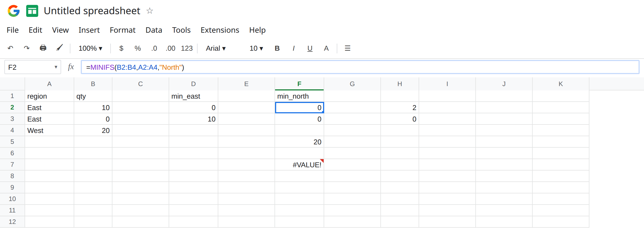Open the Format menu
This screenshot has width=644, height=231.
pyautogui.click(x=123, y=30)
